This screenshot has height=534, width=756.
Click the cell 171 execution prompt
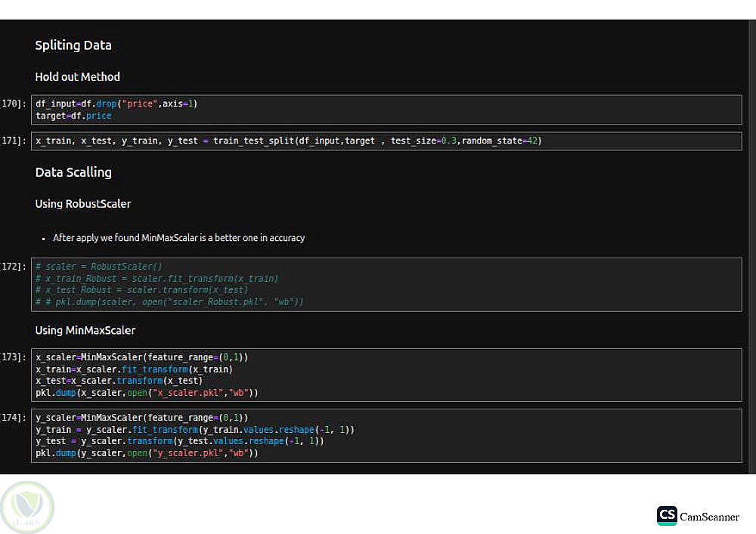(x=14, y=141)
